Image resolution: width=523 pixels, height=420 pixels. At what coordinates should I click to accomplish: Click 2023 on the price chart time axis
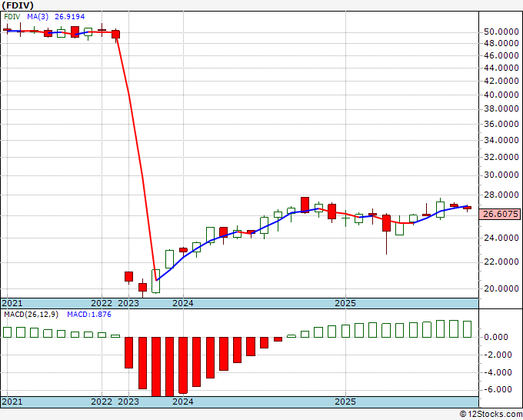pyautogui.click(x=128, y=303)
